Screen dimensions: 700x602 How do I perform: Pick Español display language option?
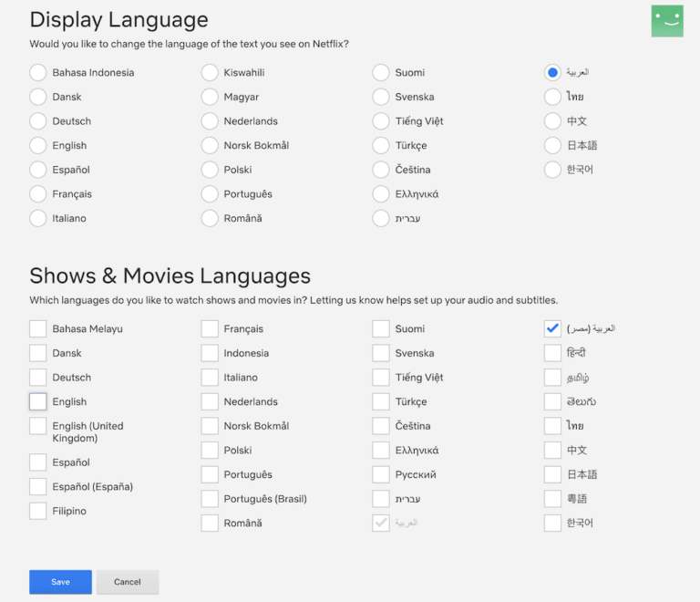tap(38, 170)
